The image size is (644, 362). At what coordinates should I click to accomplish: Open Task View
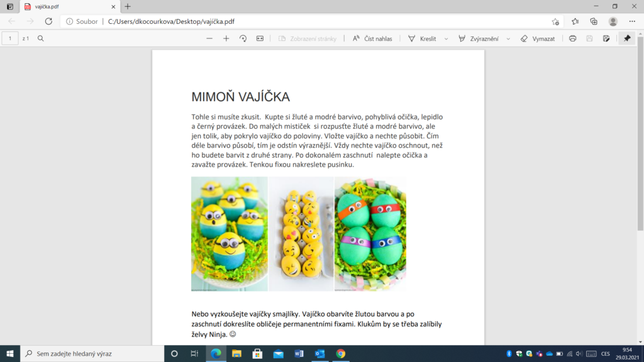click(x=195, y=353)
